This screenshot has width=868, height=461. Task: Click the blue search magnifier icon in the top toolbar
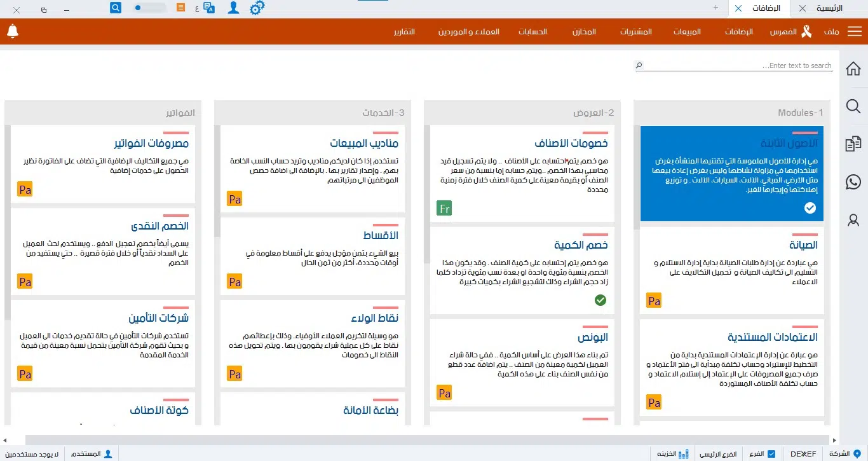114,8
